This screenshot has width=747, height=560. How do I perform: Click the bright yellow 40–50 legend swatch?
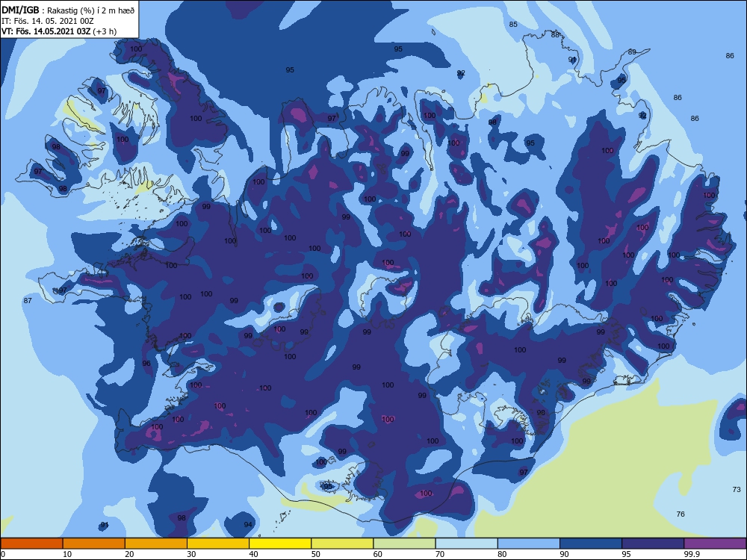[x=280, y=544]
